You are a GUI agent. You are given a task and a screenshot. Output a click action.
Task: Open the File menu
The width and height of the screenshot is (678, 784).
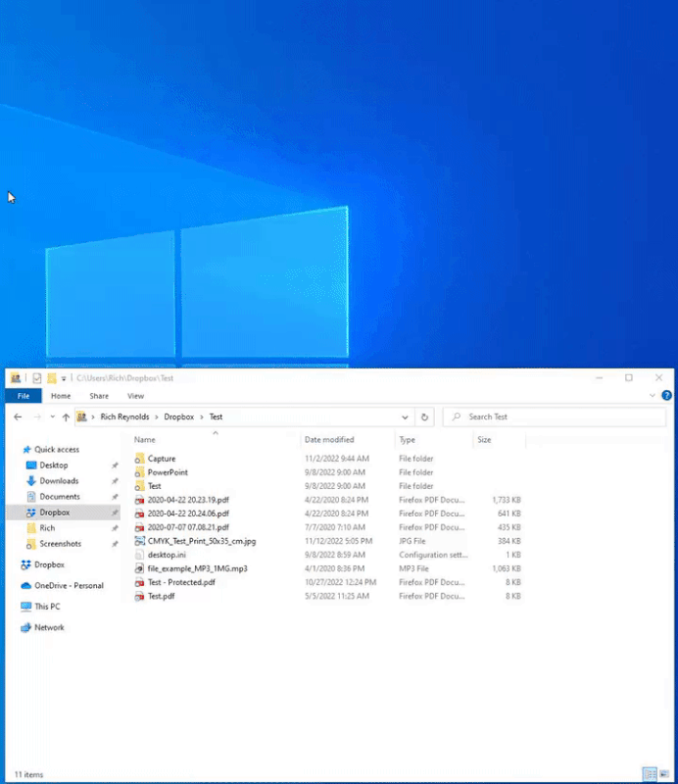point(24,396)
